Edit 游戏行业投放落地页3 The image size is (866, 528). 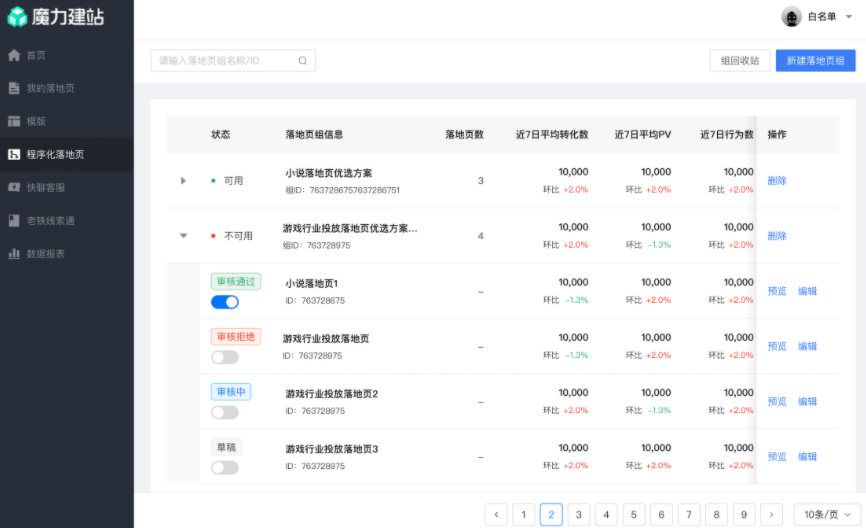coord(807,457)
